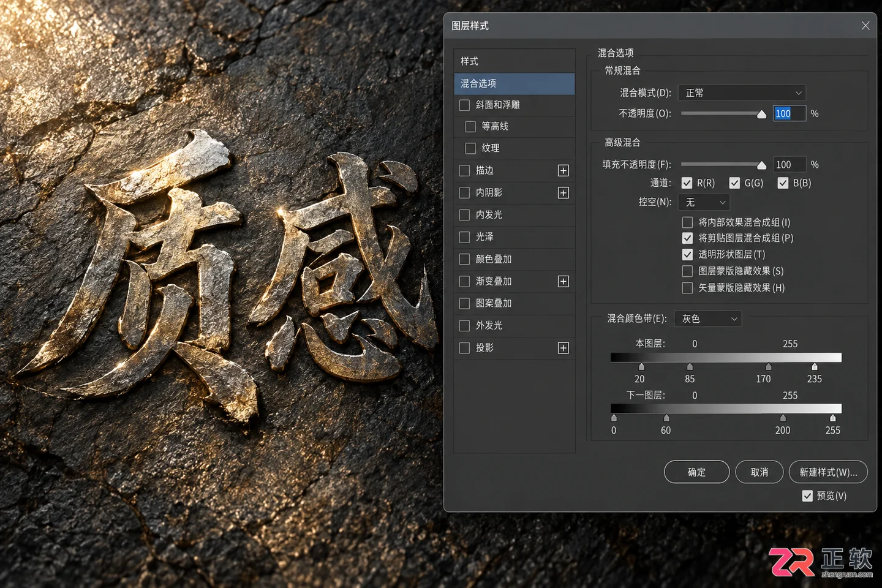The width and height of the screenshot is (882, 588).
Task: Click the 不透明度(O) value field
Action: click(789, 114)
